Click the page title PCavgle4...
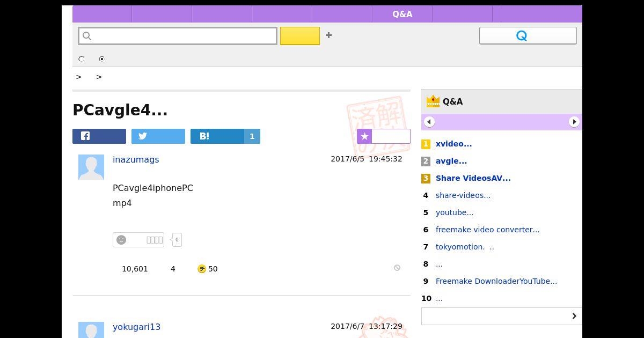Viewport: 644px width, 338px height. [x=120, y=109]
